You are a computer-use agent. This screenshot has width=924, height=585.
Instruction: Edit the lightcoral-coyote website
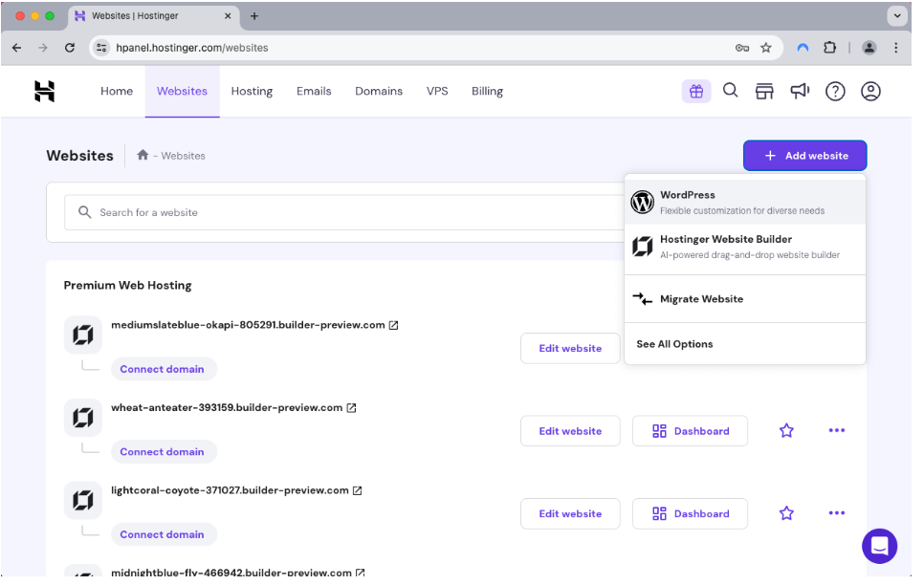coord(570,513)
